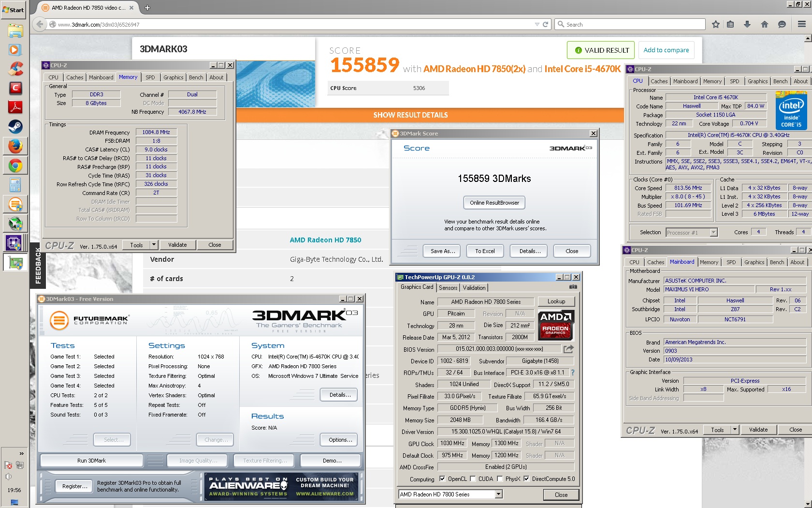Image resolution: width=812 pixels, height=508 pixels.
Task: Open the Sensors tab in GPU-Z
Action: 448,288
